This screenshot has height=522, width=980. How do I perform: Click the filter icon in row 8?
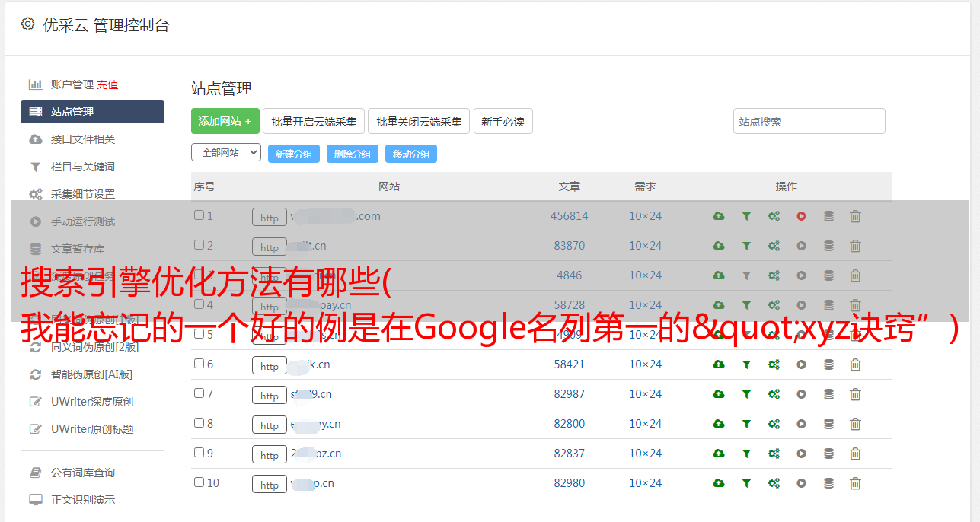pos(746,424)
